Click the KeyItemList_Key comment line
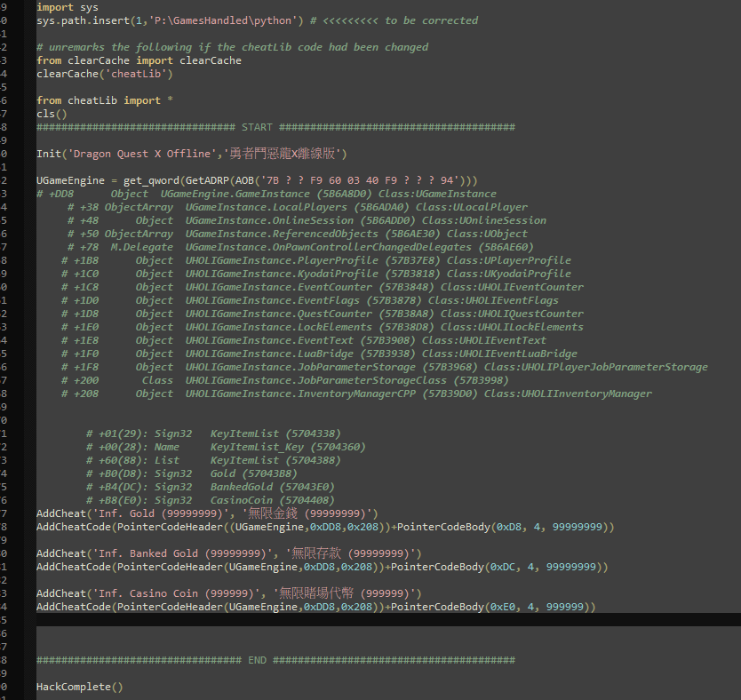The height and width of the screenshot is (700, 741). tap(226, 447)
